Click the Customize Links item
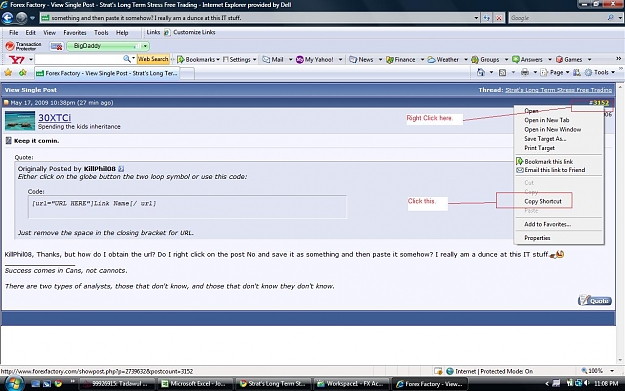 point(190,32)
